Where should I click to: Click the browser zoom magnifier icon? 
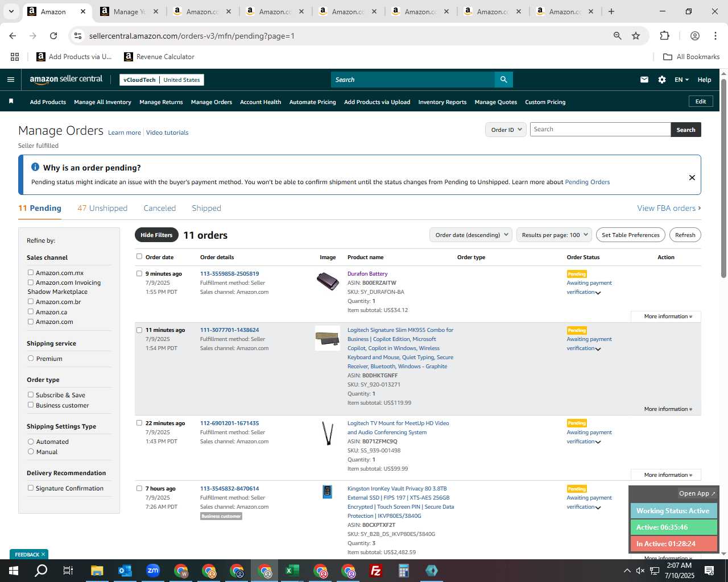pos(617,36)
